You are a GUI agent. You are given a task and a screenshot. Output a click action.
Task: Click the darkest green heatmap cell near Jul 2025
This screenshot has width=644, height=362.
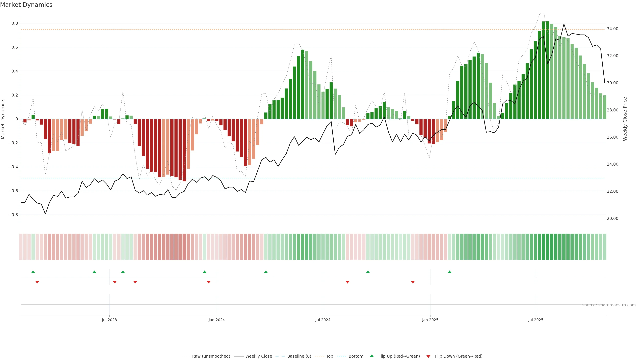548,247
